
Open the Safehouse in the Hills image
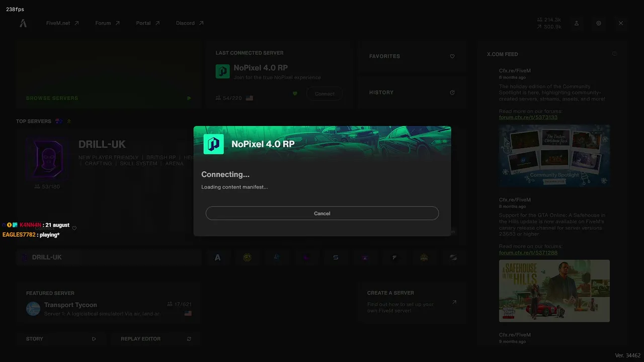554,291
